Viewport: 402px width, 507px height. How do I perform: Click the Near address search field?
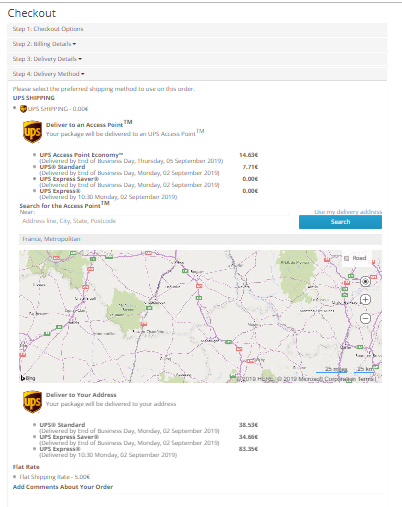154,221
